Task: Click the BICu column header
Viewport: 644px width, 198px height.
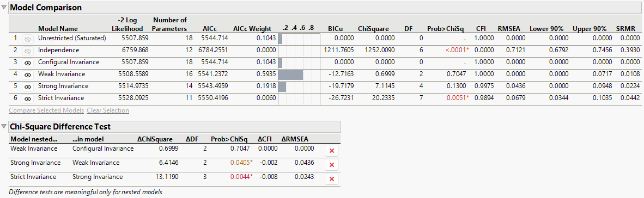Action: click(335, 29)
